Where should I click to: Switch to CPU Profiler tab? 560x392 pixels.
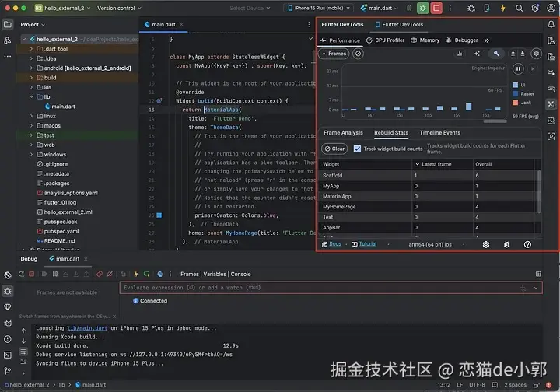385,40
